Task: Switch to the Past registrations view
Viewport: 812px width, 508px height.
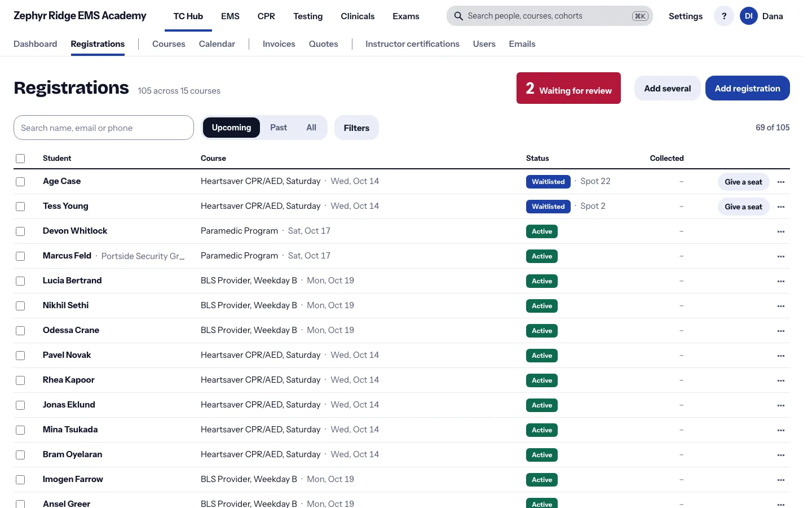Action: point(279,128)
